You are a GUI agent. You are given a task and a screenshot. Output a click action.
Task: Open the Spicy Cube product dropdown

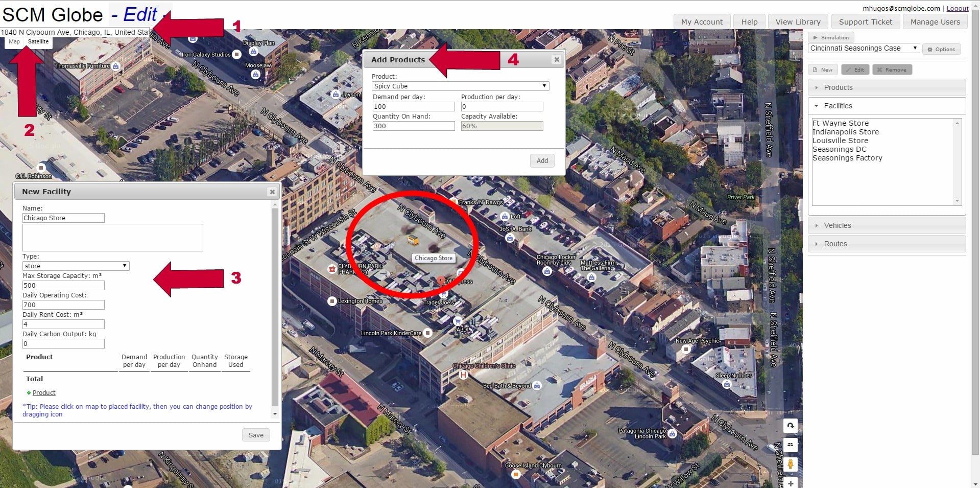[x=460, y=86]
